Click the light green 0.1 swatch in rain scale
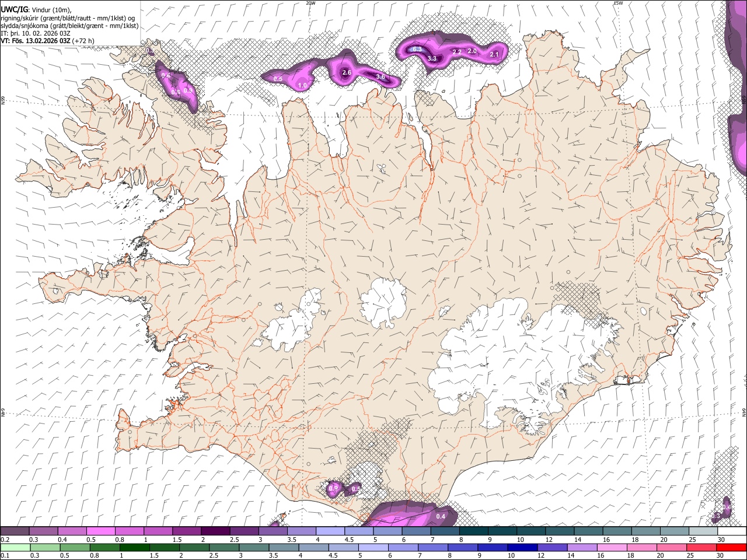747x560 pixels. [15, 548]
